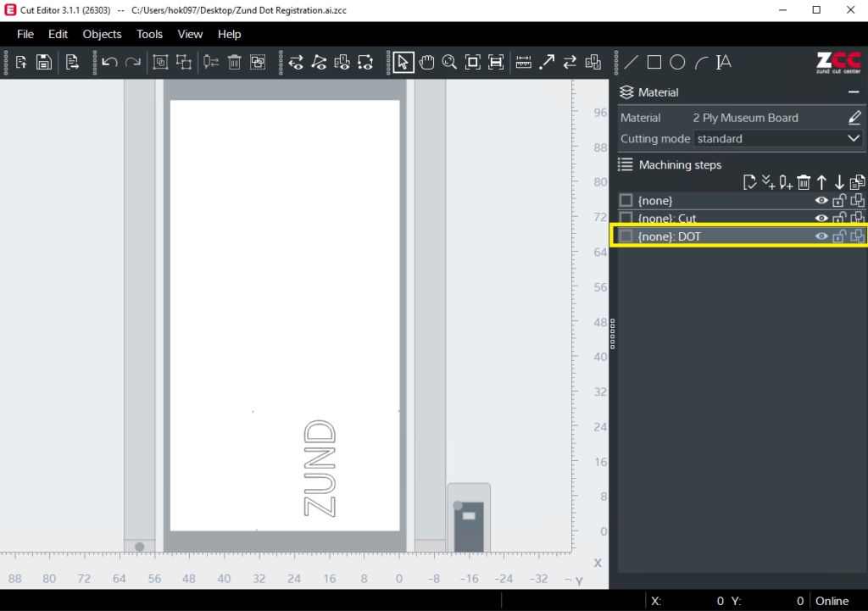The width and height of the screenshot is (868, 611).
Task: Hide the {none}: Cut step with eye icon
Action: pyautogui.click(x=821, y=219)
